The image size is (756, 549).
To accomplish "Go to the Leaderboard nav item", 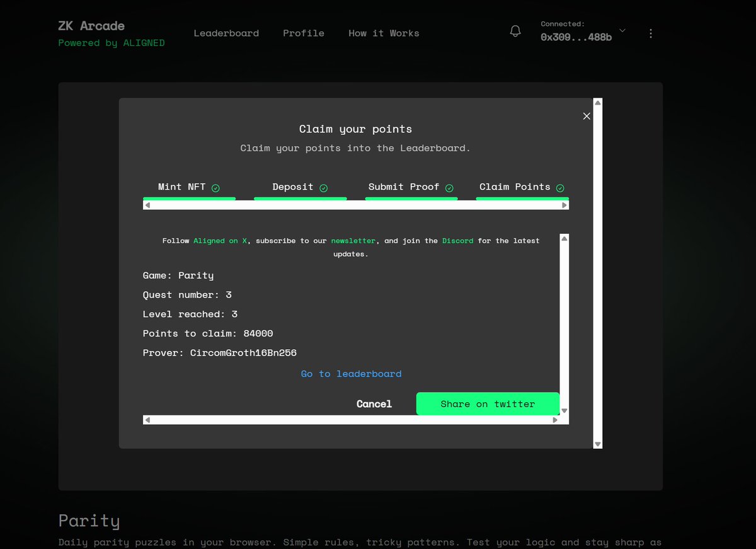I will click(226, 33).
